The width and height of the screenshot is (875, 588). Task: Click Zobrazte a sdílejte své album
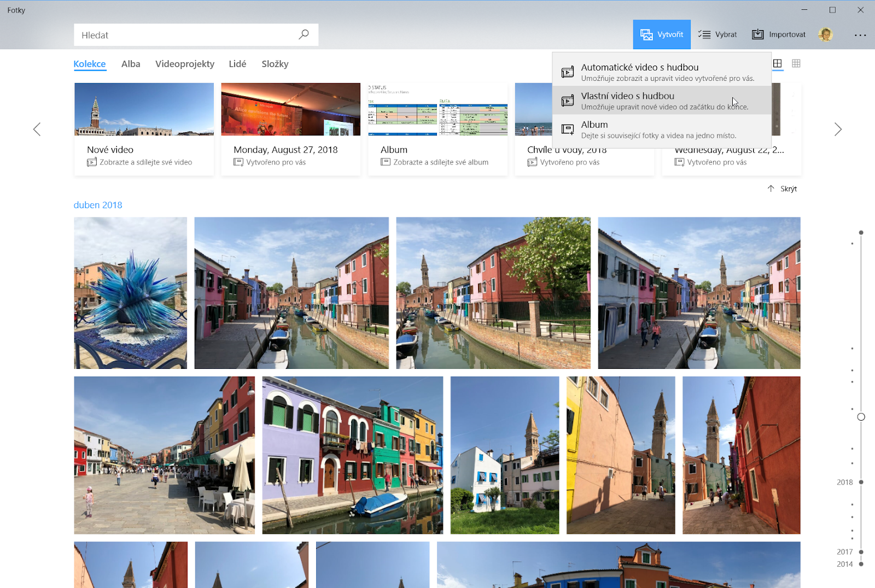(x=441, y=162)
